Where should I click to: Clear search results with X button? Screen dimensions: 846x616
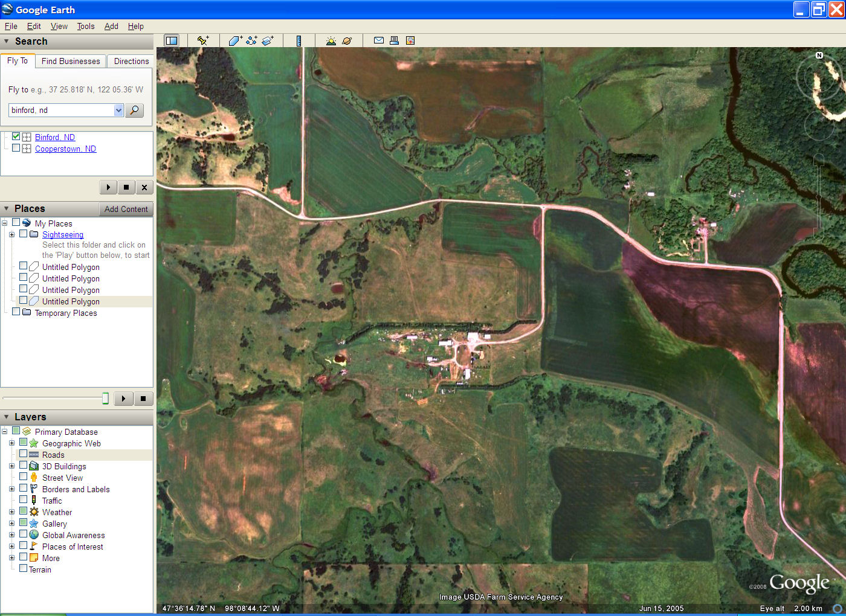coord(144,187)
